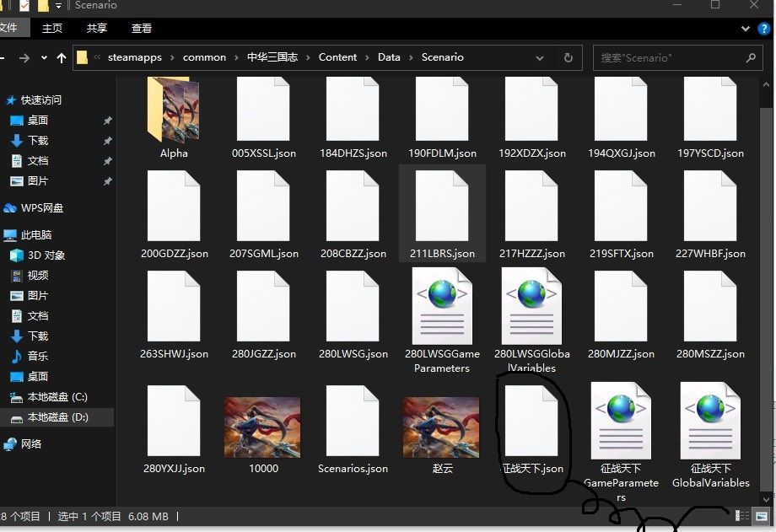
Task: Select the 005XSSL.json file icon
Action: 263,109
